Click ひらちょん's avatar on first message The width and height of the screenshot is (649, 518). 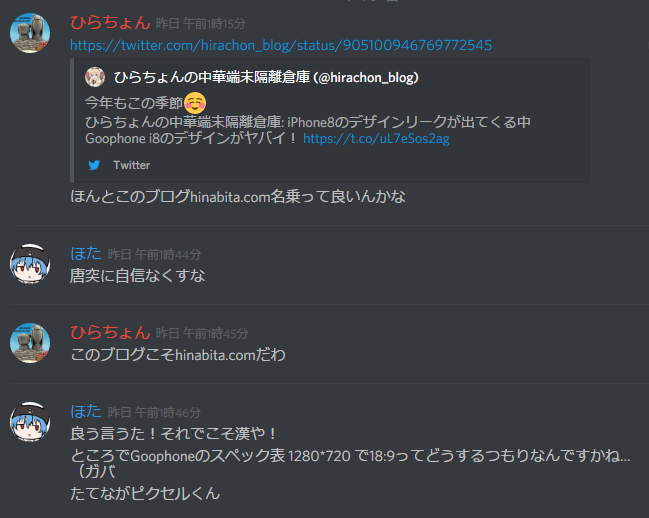pos(30,33)
